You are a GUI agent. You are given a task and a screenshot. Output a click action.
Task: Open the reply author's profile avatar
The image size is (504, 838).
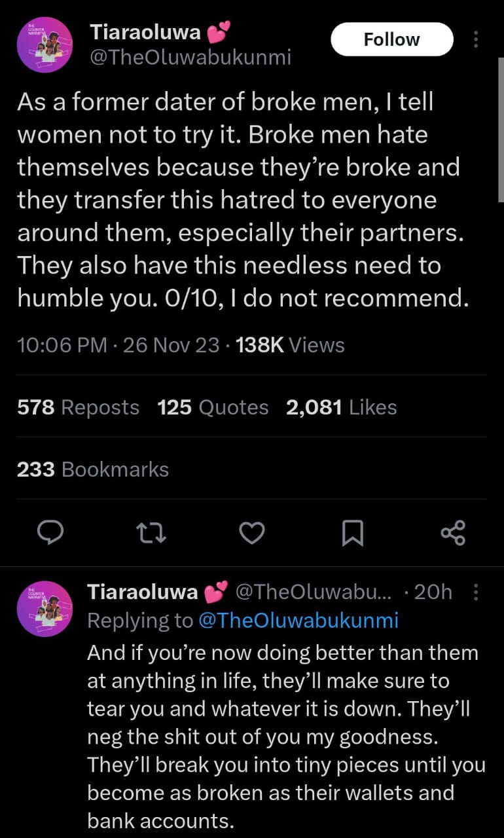pyautogui.click(x=45, y=609)
